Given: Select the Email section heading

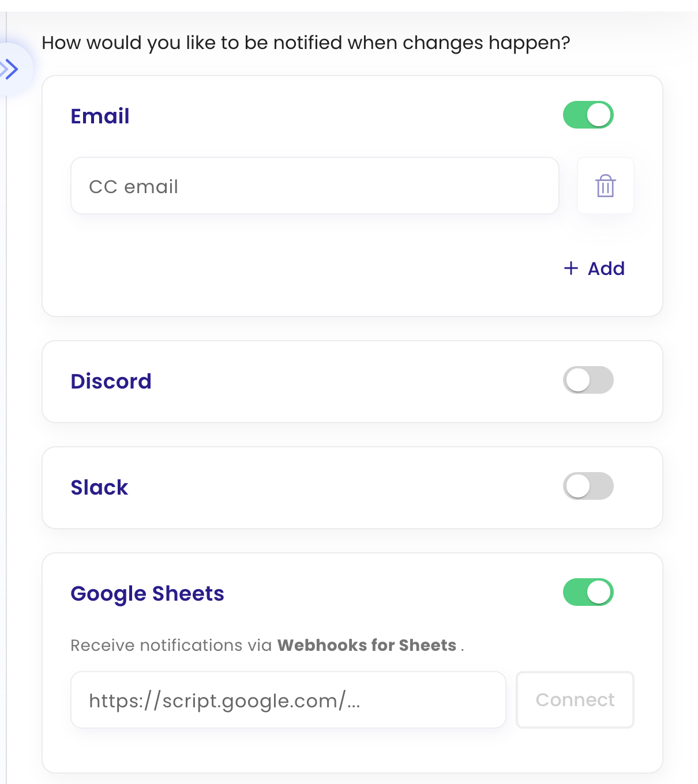Looking at the screenshot, I should (99, 116).
